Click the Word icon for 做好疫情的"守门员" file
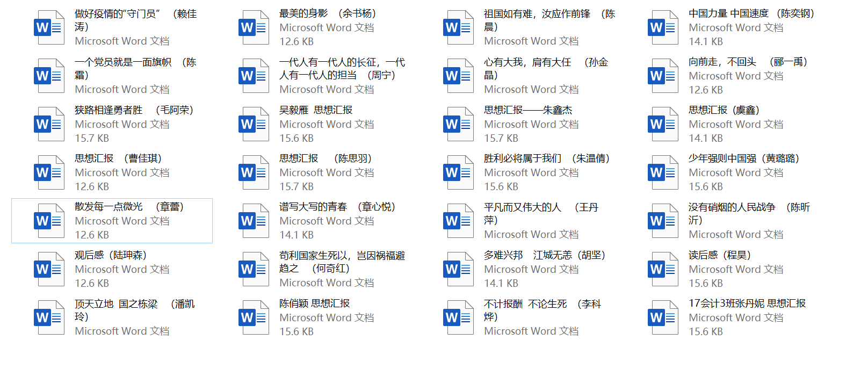The width and height of the screenshot is (868, 376). (x=49, y=27)
